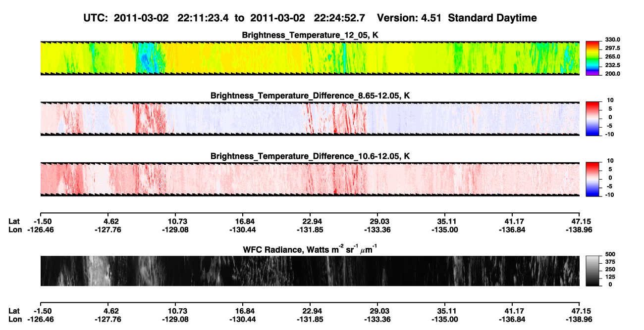The image size is (644, 330).
Task: Click the 8.65-12.05 difference red-blue color bar
Action: (592, 118)
